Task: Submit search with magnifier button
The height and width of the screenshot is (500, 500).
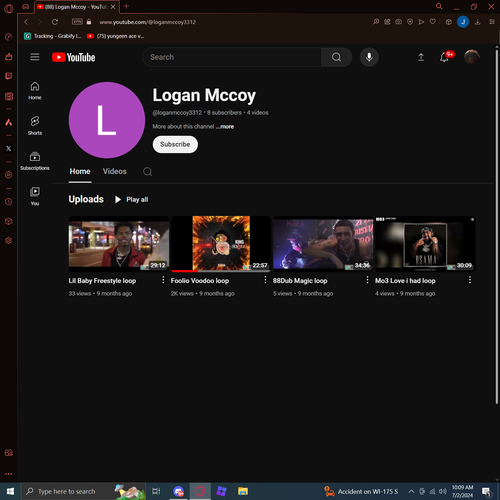Action: click(336, 57)
